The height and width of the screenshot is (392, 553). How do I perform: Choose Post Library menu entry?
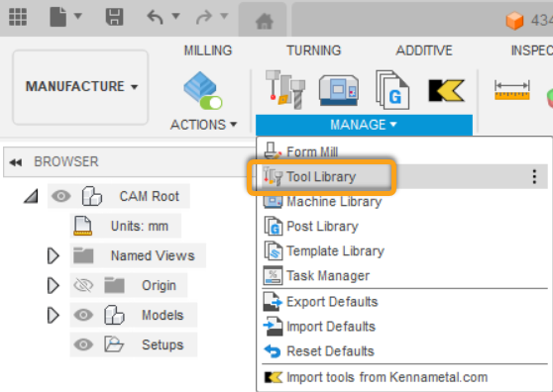[322, 226]
